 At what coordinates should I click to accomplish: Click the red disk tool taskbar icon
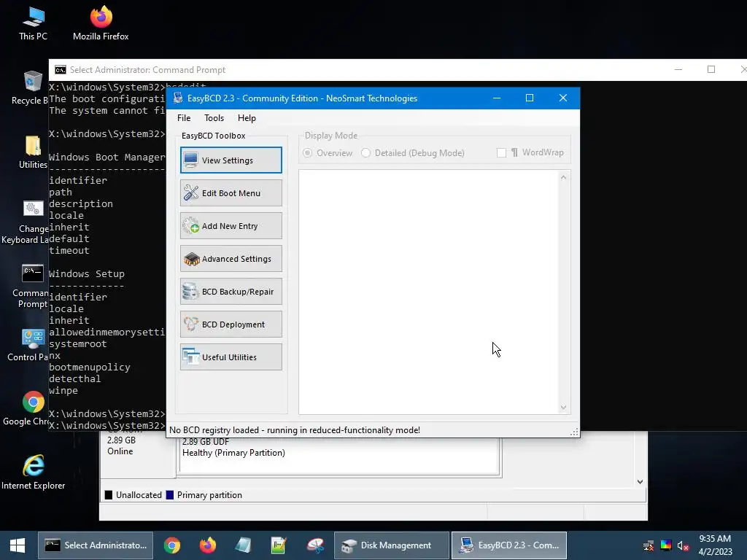315,545
